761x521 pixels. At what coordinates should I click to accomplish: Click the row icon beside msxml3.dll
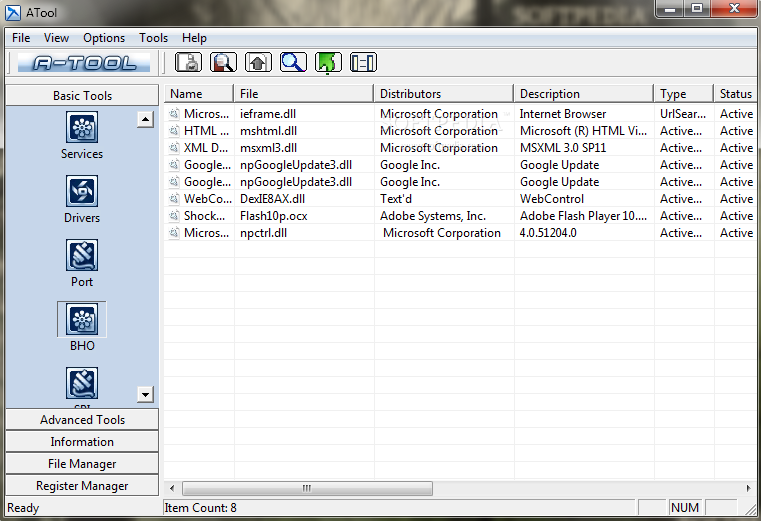(174, 148)
